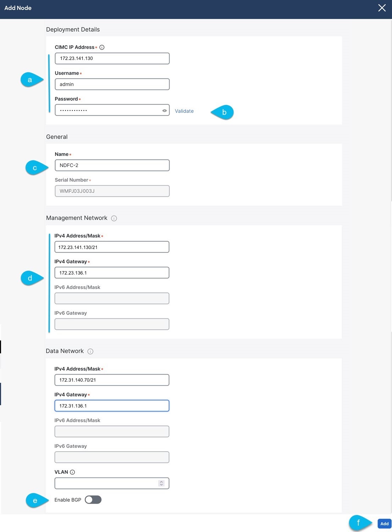Show the VLAN info tooltip icon
Image resolution: width=392 pixels, height=532 pixels.
pyautogui.click(x=73, y=472)
